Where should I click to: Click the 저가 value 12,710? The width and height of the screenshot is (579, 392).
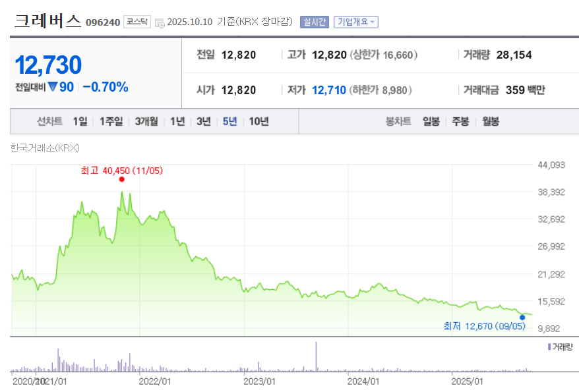329,90
